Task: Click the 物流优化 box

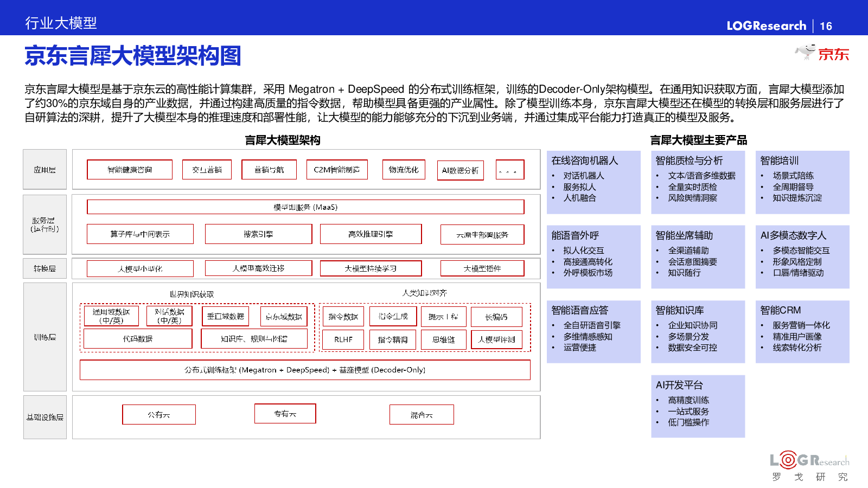Action: tap(404, 170)
